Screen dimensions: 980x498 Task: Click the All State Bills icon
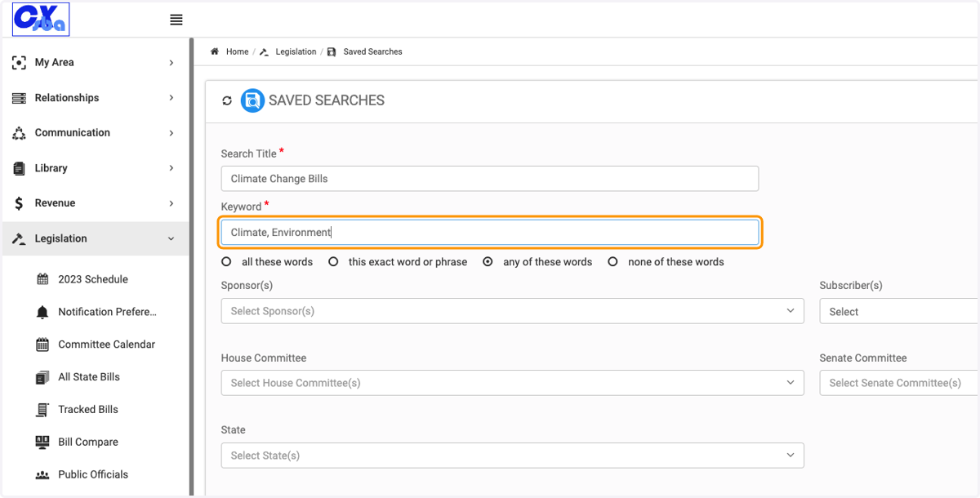coord(42,377)
